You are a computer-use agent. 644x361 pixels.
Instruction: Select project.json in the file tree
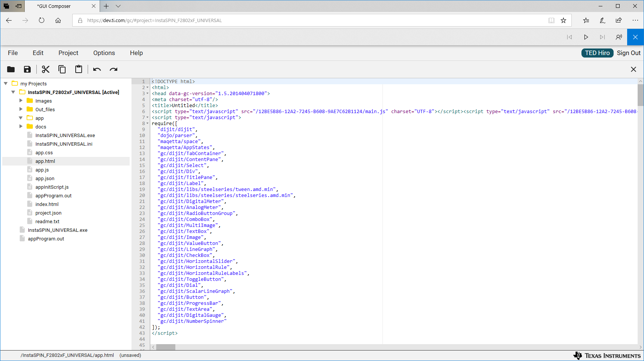tap(48, 213)
